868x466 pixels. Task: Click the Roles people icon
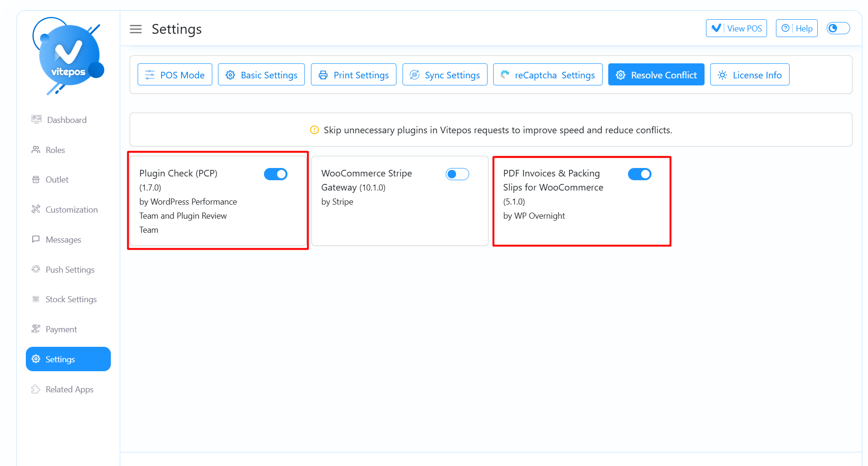(x=36, y=150)
